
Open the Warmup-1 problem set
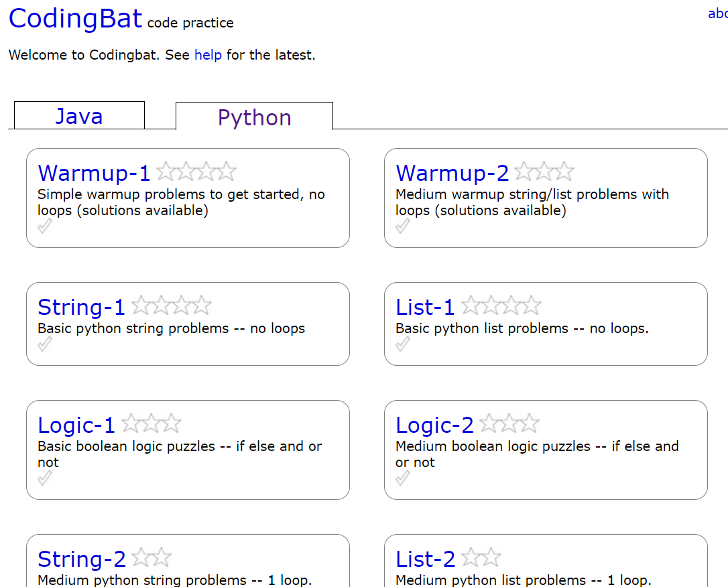click(x=94, y=172)
